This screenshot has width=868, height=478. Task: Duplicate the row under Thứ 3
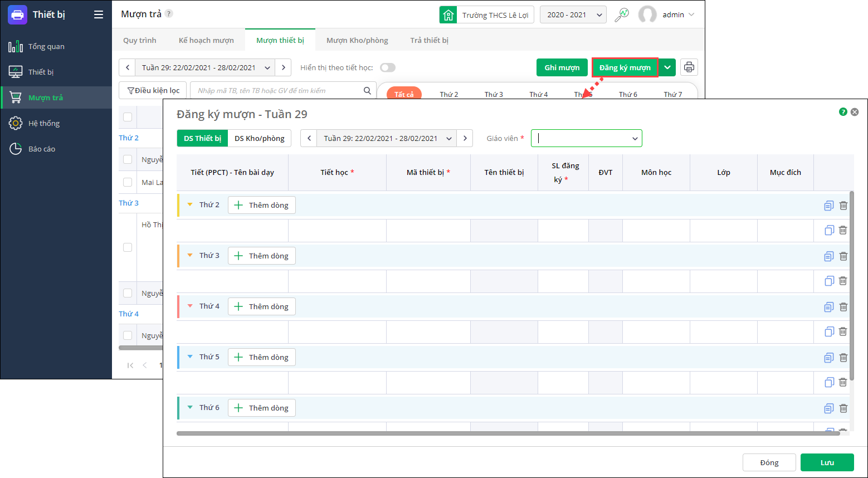829,281
